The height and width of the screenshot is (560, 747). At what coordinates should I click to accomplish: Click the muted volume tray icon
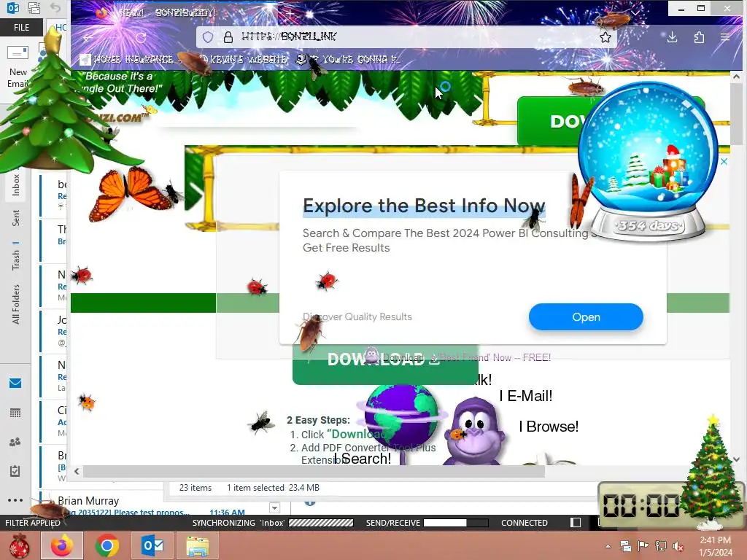(x=678, y=546)
